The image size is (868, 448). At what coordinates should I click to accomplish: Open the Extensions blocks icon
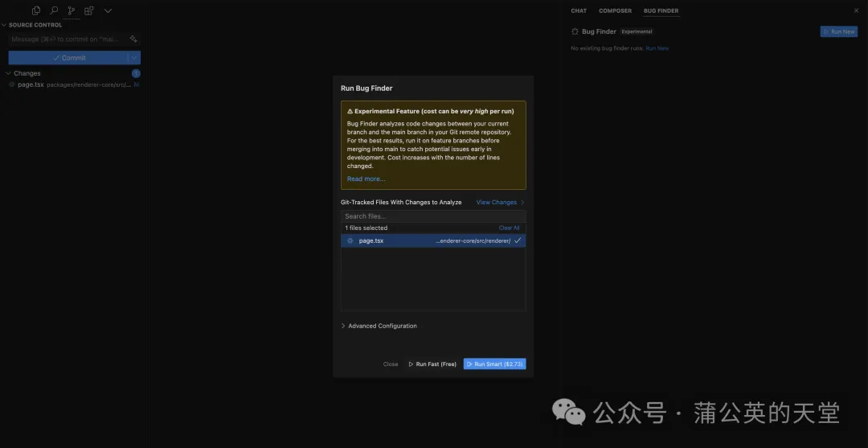(88, 10)
